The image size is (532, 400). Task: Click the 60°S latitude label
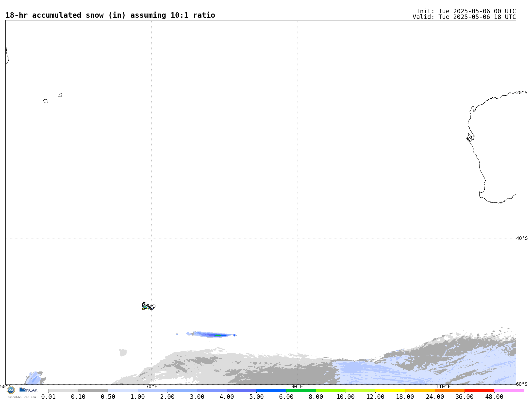coord(522,384)
